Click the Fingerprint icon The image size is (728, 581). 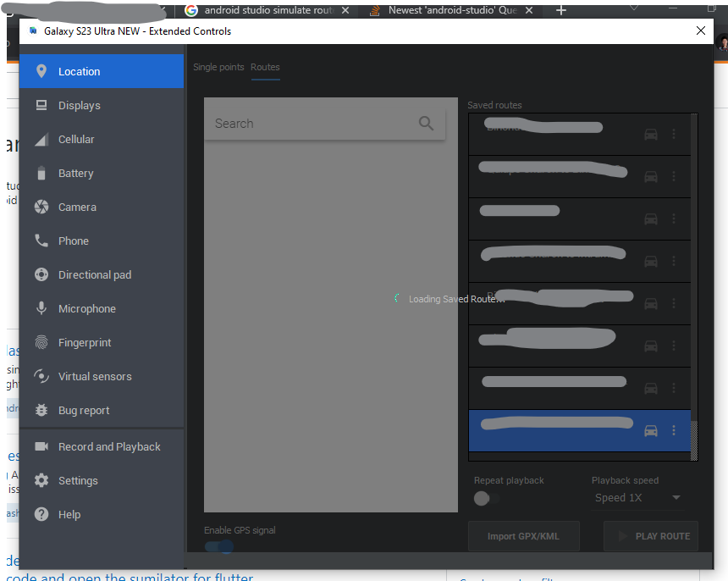41,343
